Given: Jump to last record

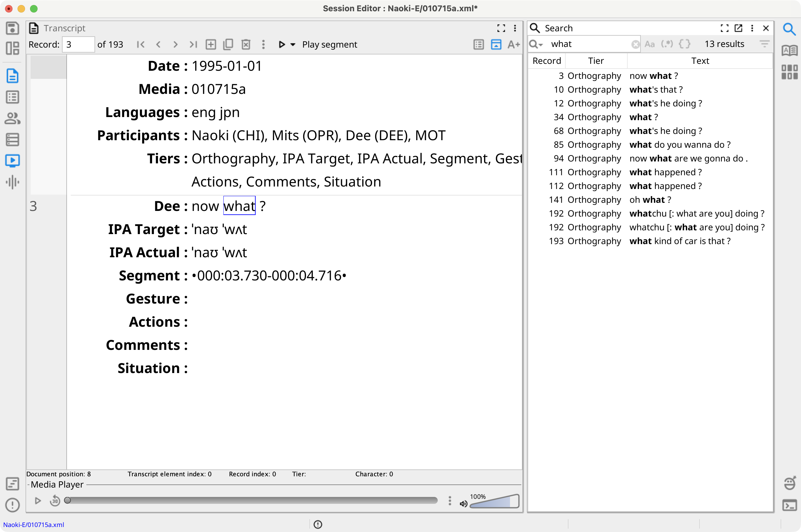Looking at the screenshot, I should [193, 44].
